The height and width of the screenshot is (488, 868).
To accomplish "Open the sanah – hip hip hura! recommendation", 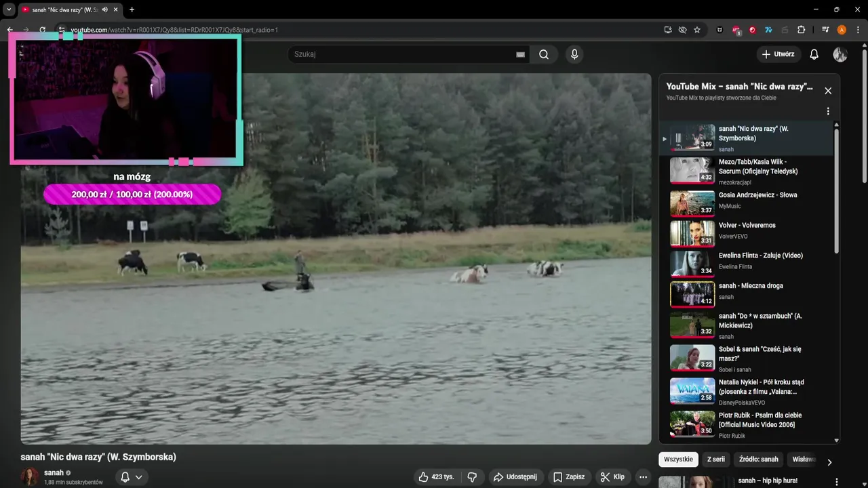I will click(x=766, y=481).
